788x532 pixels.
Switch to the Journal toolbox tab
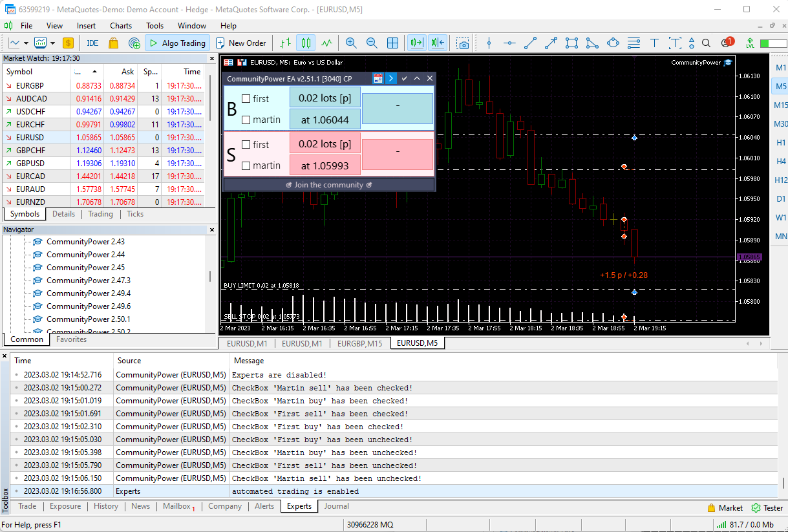click(337, 507)
